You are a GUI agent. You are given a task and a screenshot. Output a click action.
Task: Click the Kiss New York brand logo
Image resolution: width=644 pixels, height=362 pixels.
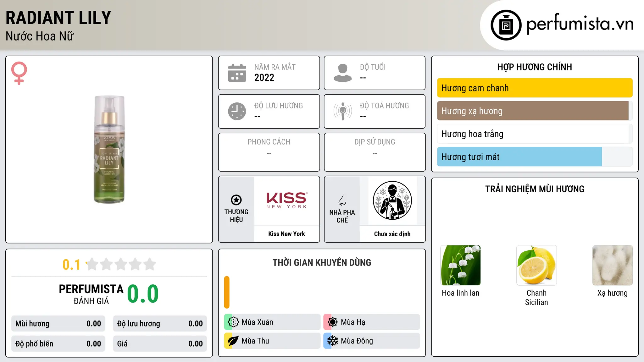tap(287, 200)
